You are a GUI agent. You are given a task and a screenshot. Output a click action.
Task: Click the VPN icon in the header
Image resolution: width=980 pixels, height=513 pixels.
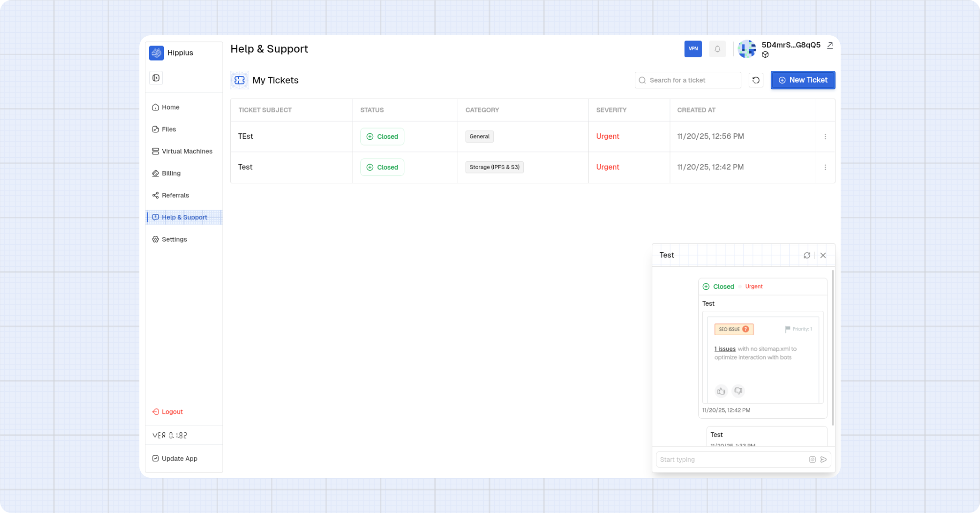[693, 49]
